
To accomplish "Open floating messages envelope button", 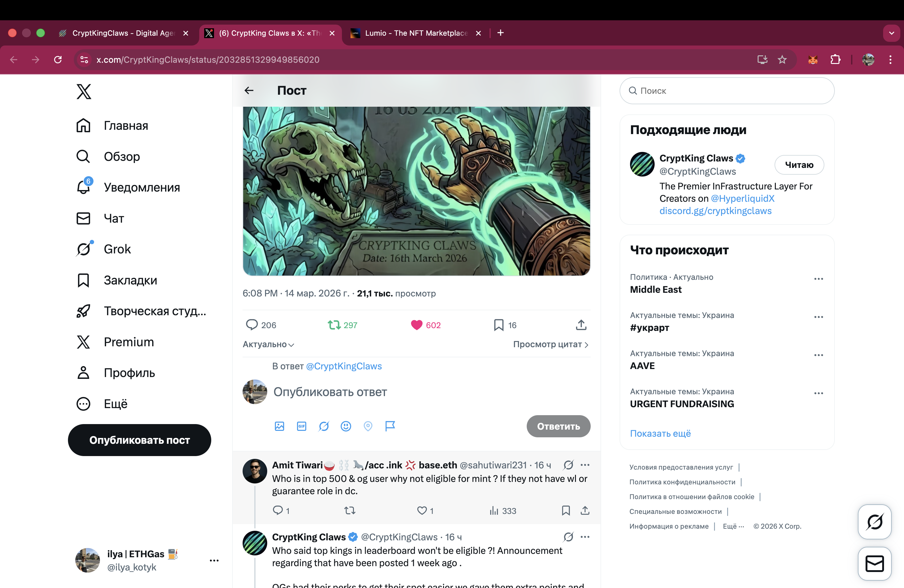I will pos(874,563).
